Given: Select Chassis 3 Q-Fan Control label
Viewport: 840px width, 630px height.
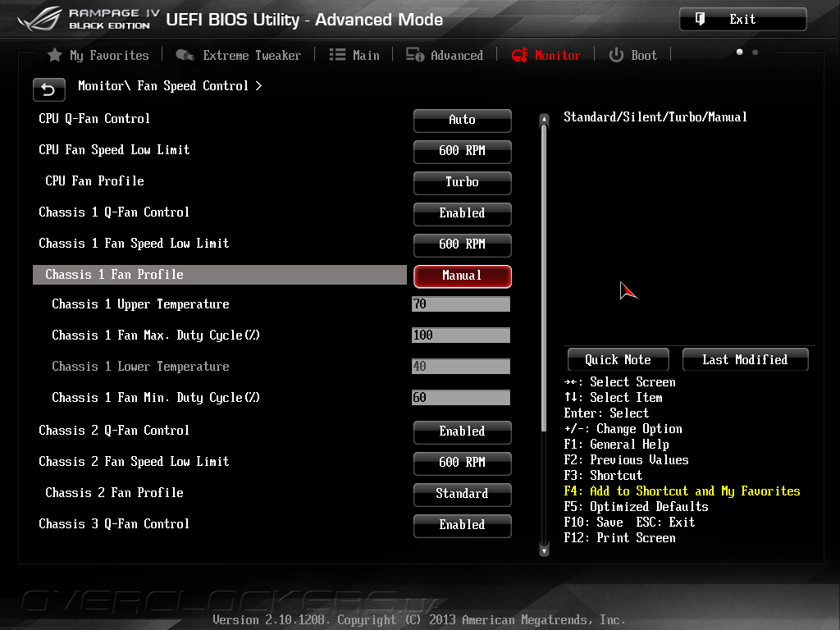Looking at the screenshot, I should [x=114, y=524].
